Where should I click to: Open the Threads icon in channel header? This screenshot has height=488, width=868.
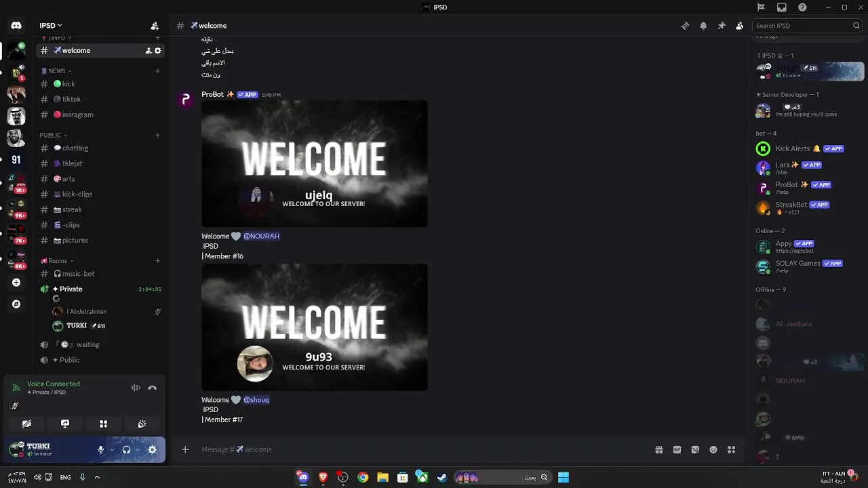click(685, 26)
